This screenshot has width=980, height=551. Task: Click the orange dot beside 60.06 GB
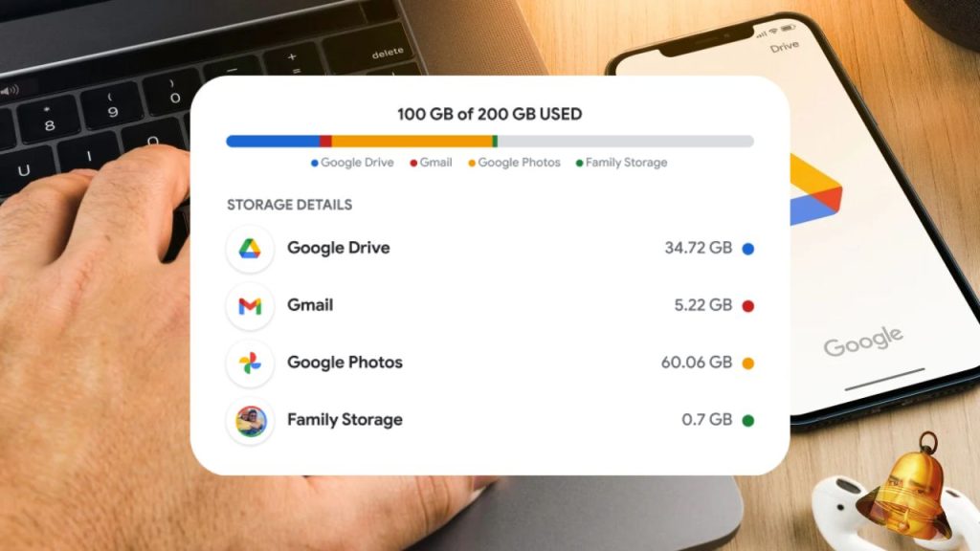point(747,363)
